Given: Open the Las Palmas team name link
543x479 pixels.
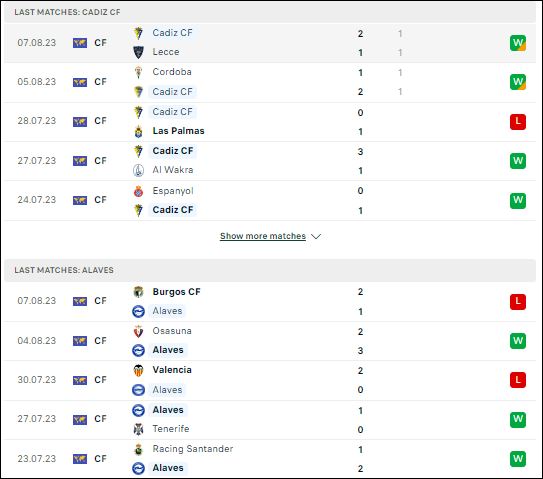Looking at the screenshot, I should point(178,131).
